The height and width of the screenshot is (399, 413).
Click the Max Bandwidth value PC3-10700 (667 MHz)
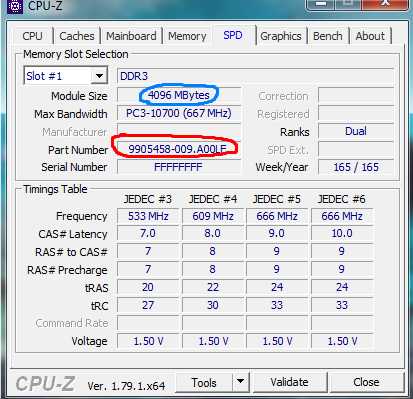pyautogui.click(x=179, y=113)
